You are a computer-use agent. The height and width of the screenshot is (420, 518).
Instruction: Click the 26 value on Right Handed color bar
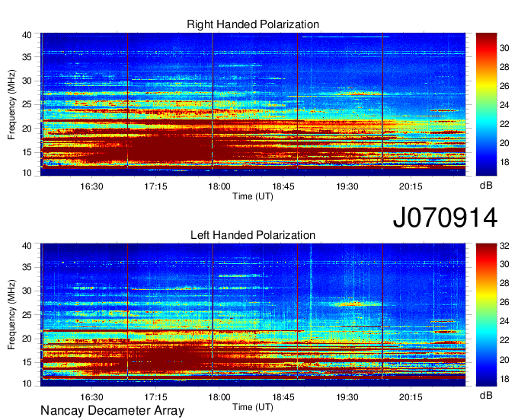pos(504,86)
